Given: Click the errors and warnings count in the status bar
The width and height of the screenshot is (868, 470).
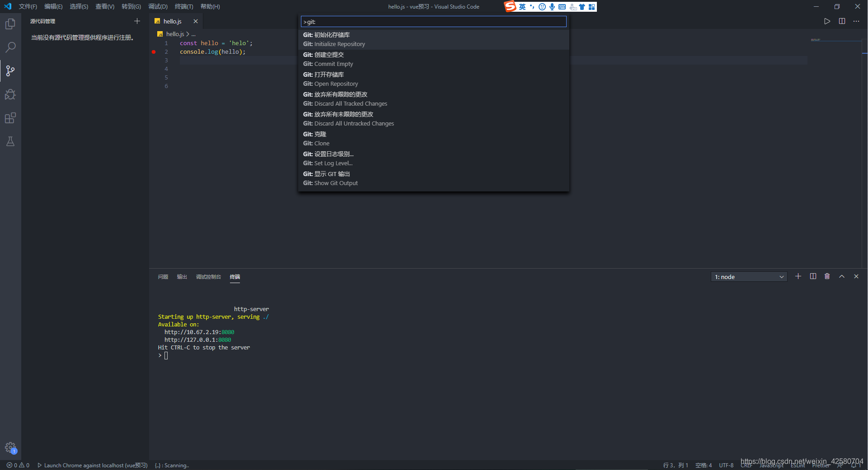Looking at the screenshot, I should point(18,465).
